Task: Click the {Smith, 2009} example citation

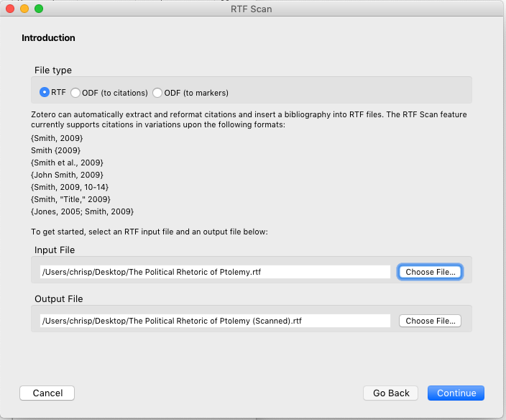Action: pos(57,138)
